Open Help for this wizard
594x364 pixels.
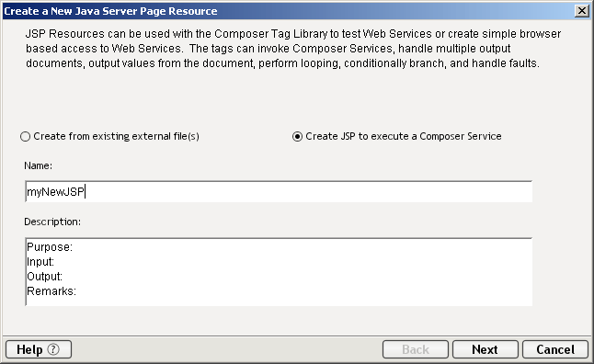[39, 349]
